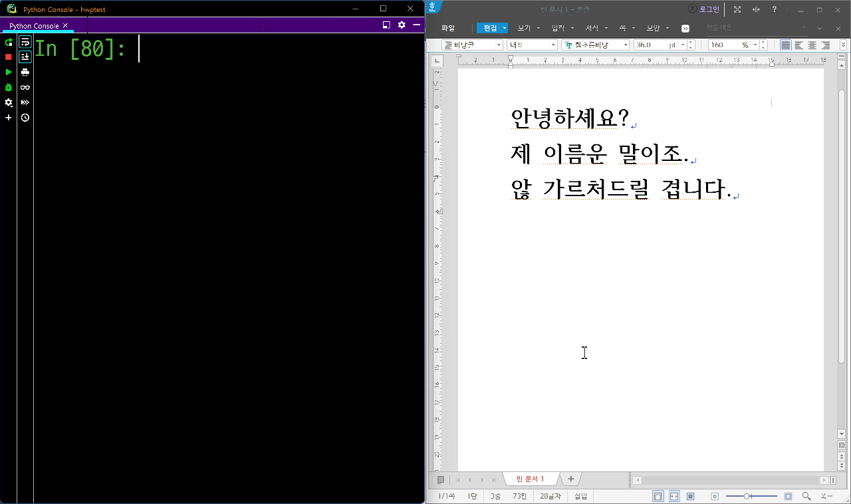
Task: Switch to full page view icon
Action: pos(691,496)
